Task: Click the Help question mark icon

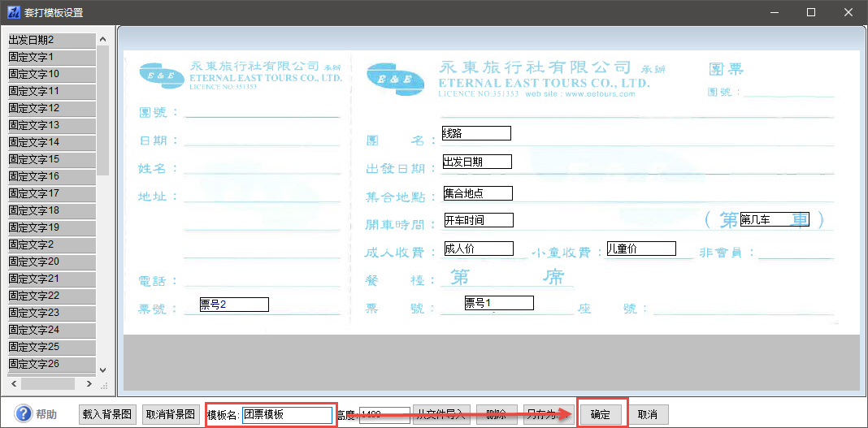Action: coord(24,413)
